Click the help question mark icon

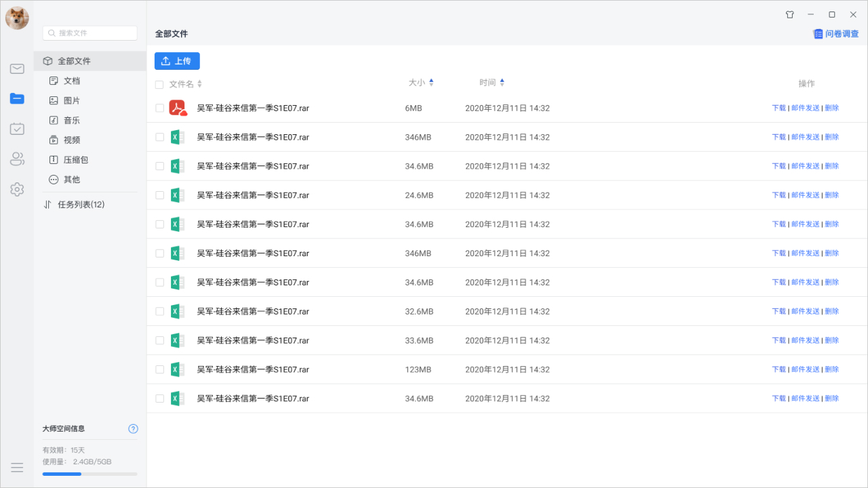coord(133,428)
